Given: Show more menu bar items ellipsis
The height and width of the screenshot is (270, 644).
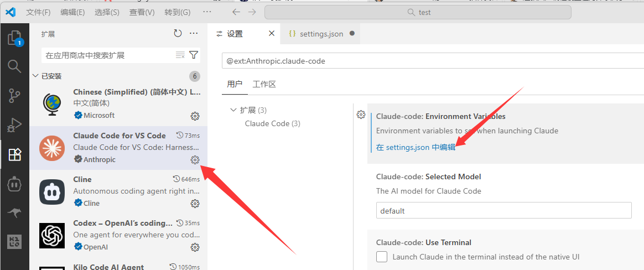Looking at the screenshot, I should coord(207,12).
